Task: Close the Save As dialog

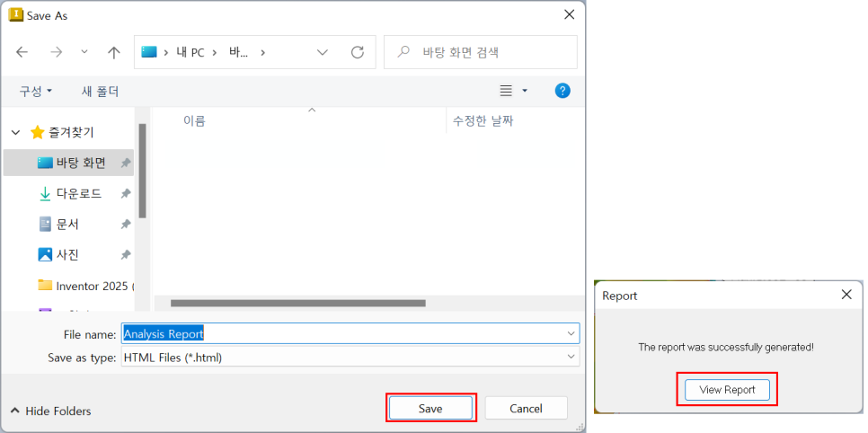Action: (569, 15)
